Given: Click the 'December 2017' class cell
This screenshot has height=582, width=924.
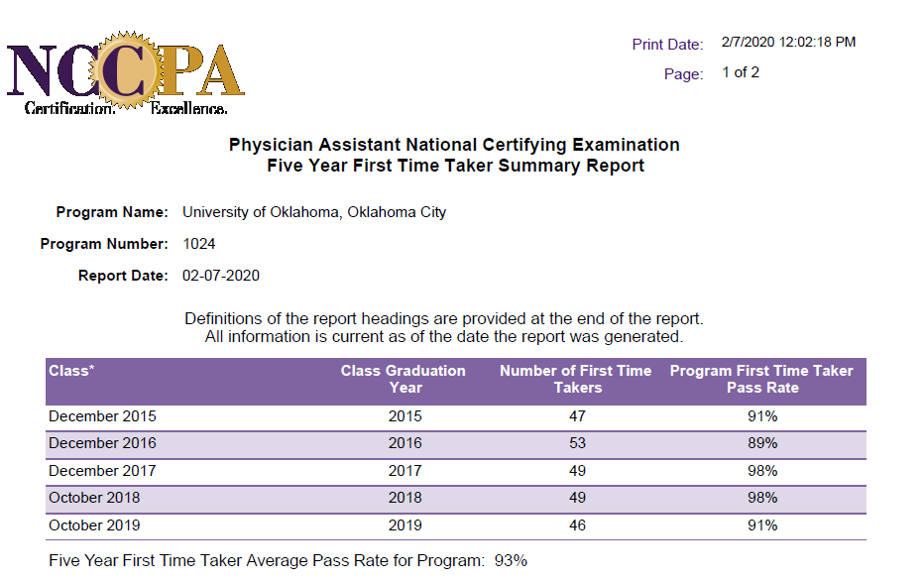Looking at the screenshot, I should coord(102,471).
